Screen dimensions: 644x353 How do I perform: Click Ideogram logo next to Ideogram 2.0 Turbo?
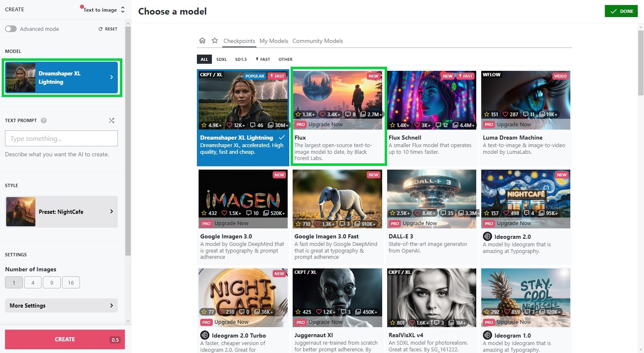[205, 335]
